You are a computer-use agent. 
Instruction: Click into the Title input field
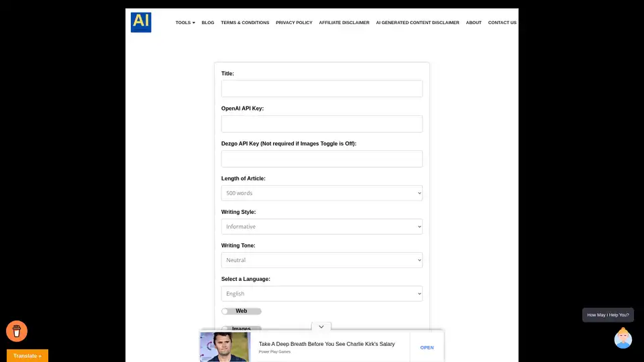tap(321, 88)
